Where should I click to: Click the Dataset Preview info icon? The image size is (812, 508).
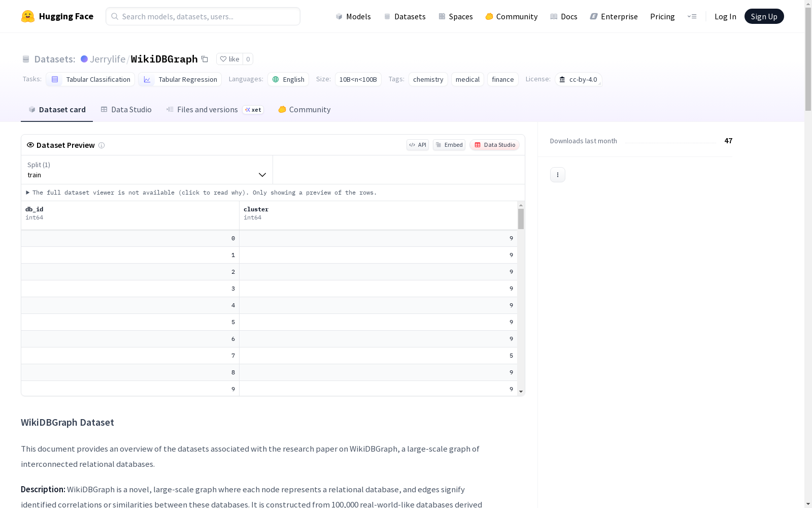click(x=101, y=145)
